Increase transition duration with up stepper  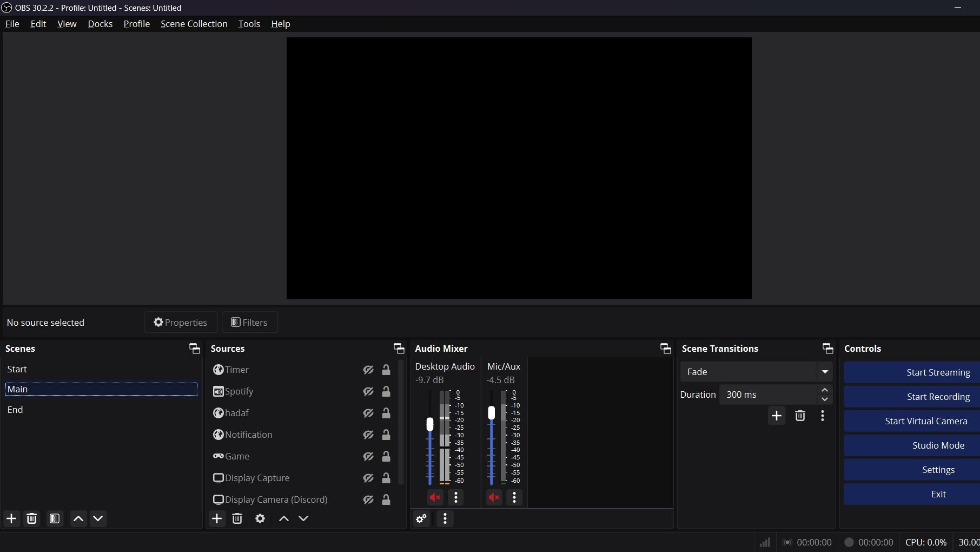pos(825,390)
